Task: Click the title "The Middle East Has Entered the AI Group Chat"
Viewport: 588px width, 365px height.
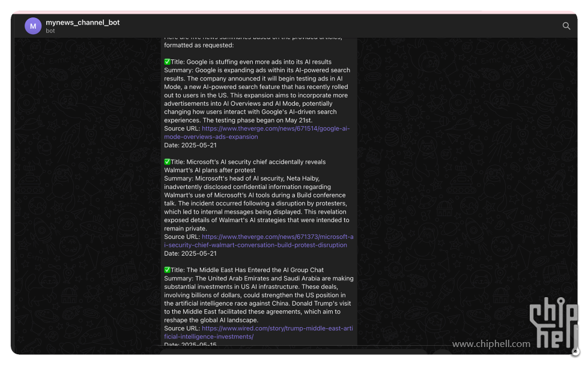Action: [x=255, y=270]
